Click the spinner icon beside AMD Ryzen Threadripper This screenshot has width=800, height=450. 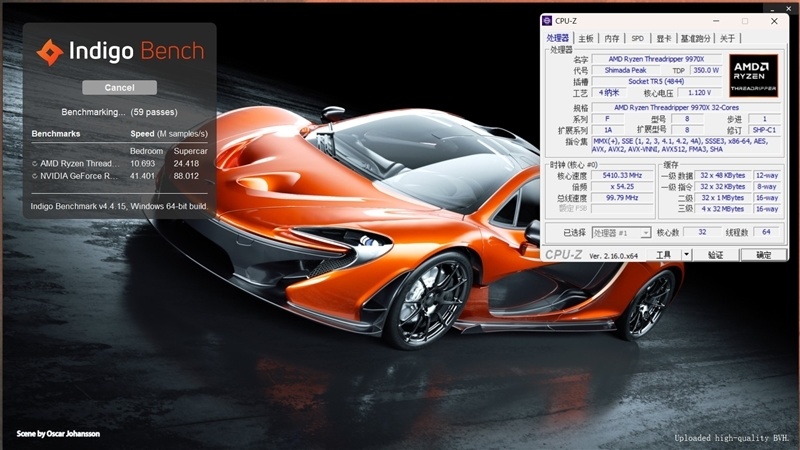[35, 163]
